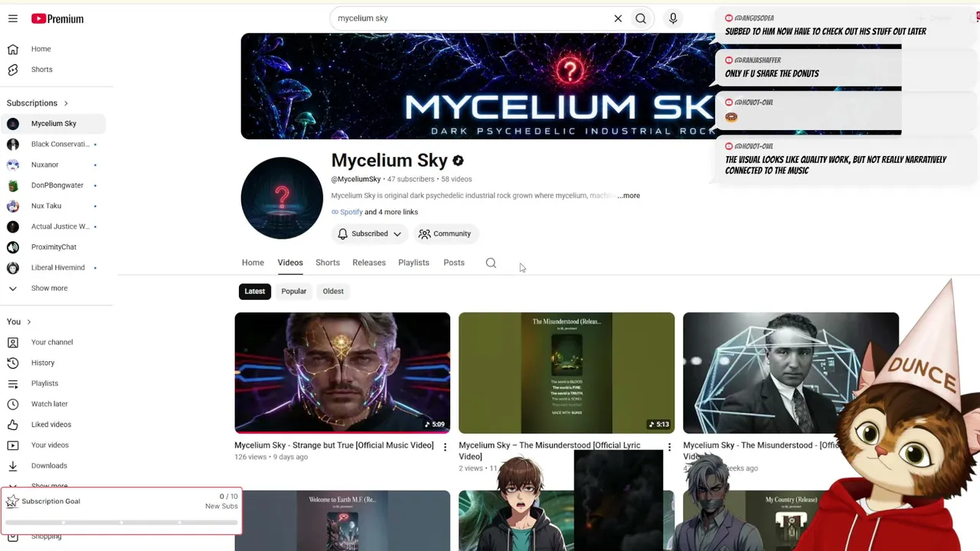This screenshot has height=551, width=980.
Task: Open the @MyceliumSky handle text
Action: pyautogui.click(x=356, y=179)
